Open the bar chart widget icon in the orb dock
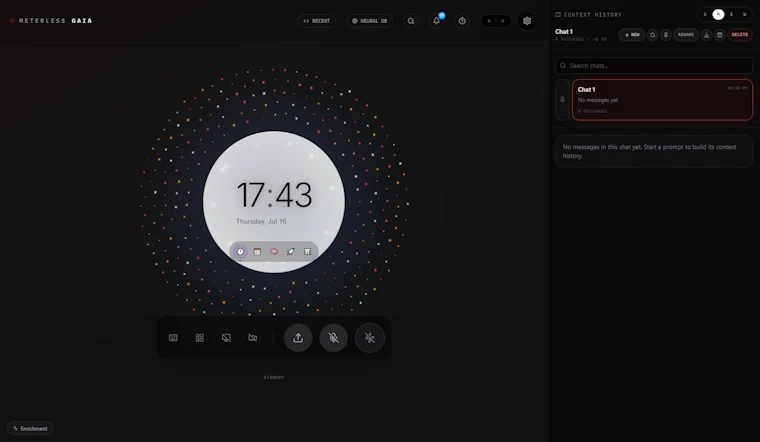760x442 pixels. (x=307, y=252)
